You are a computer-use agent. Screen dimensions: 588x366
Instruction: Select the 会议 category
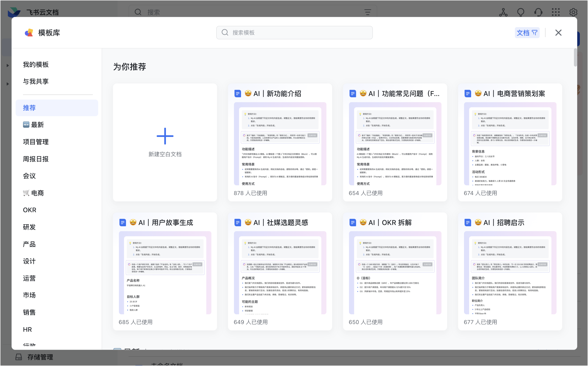57,176
